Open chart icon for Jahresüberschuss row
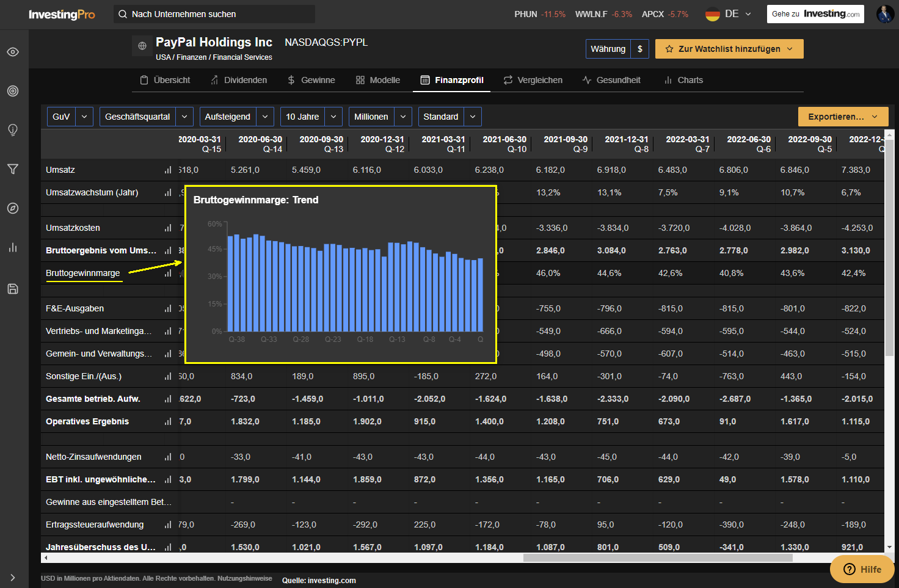899x588 pixels. tap(168, 547)
